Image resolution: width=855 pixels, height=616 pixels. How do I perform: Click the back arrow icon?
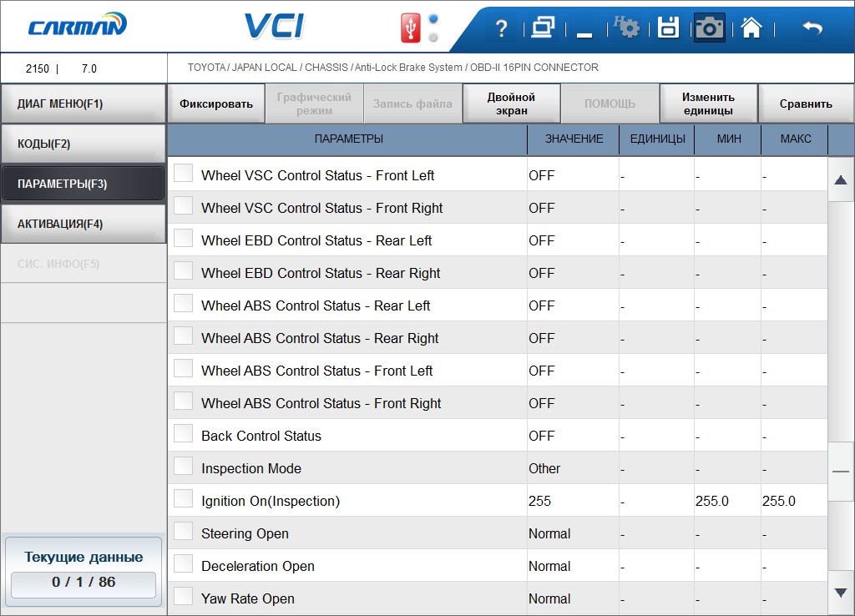pos(812,28)
